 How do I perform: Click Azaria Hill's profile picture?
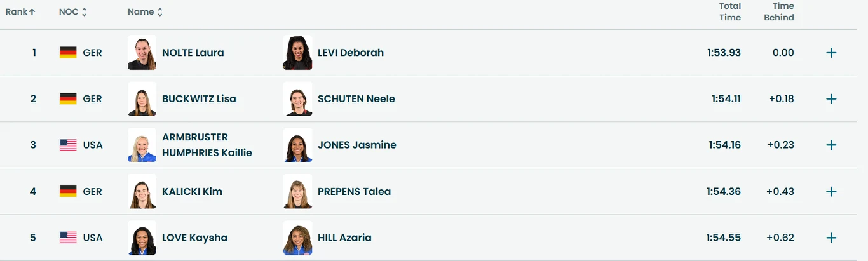click(297, 238)
